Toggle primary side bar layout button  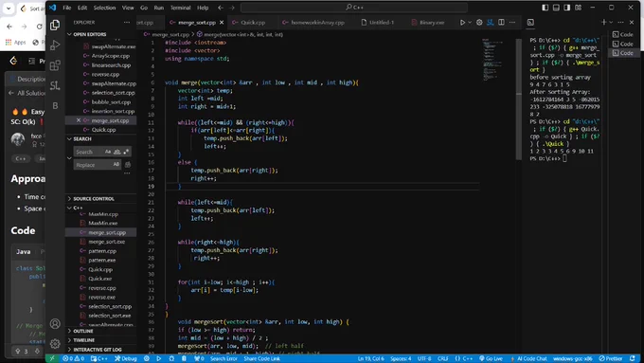click(x=545, y=8)
